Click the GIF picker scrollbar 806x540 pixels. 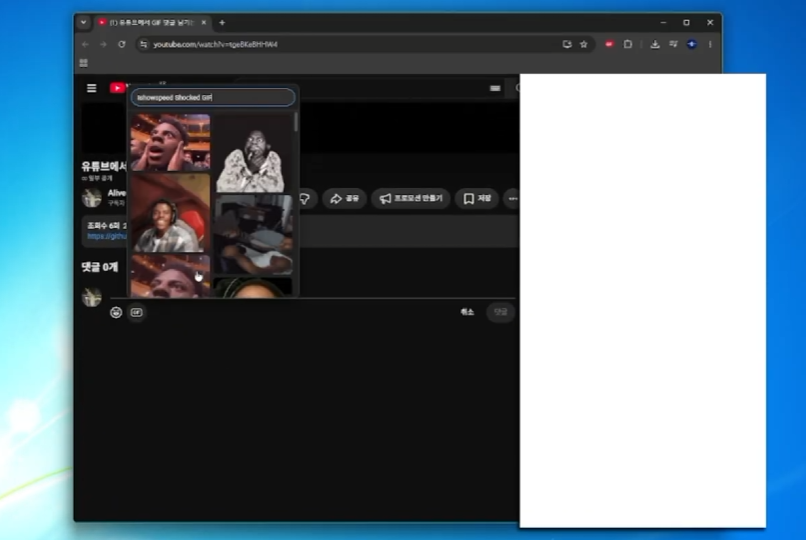click(x=296, y=122)
